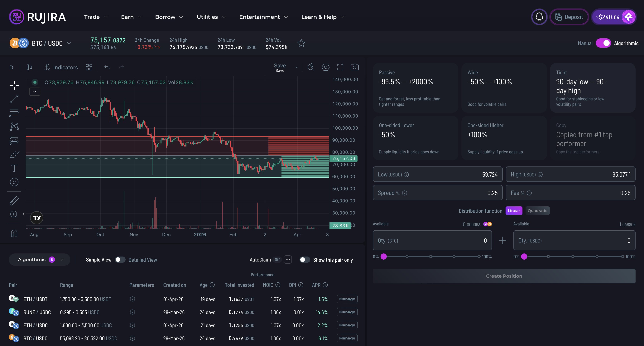Open the Indicators menu

click(61, 67)
